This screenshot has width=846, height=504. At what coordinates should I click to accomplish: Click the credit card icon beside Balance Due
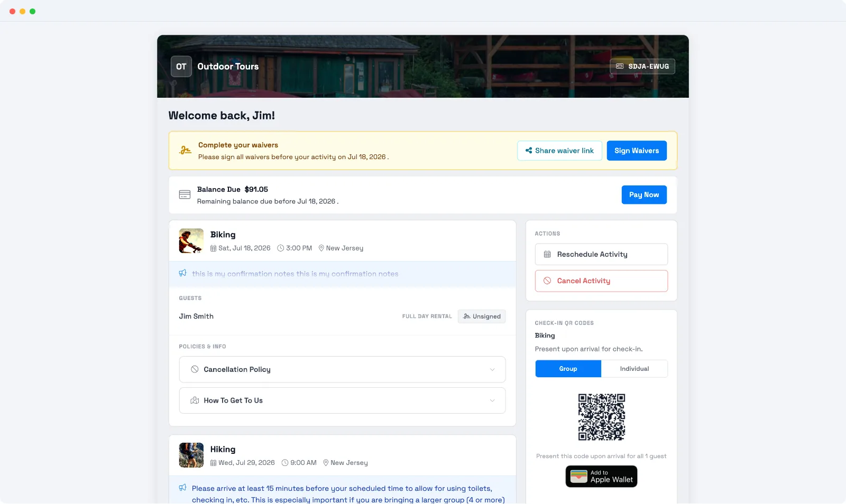185,195
